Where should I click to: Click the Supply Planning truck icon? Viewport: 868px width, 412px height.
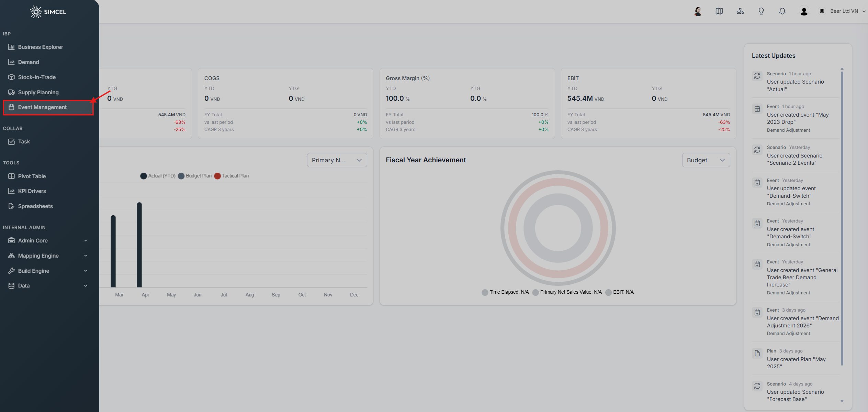[11, 92]
